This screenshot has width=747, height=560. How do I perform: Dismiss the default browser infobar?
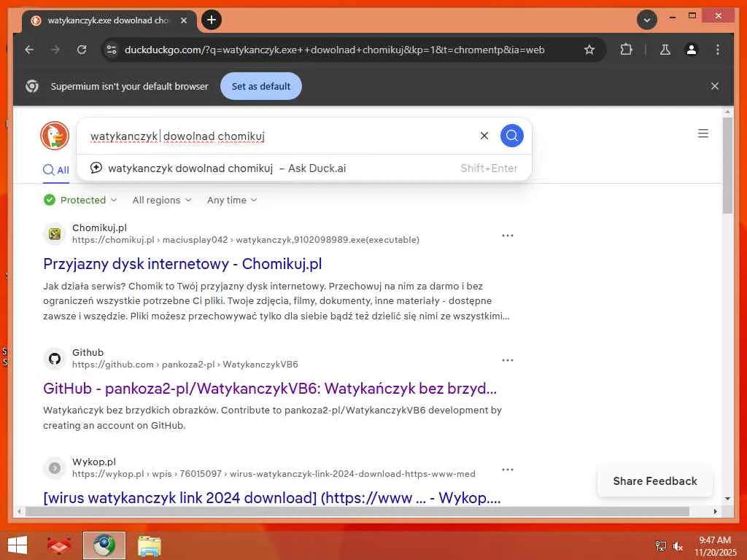[x=715, y=86]
